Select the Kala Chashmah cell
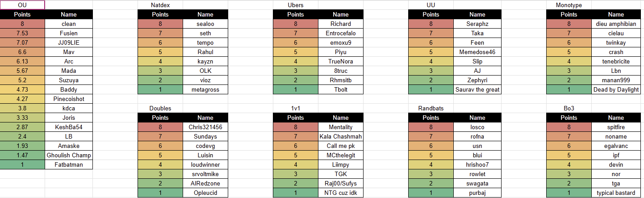Image resolution: width=644 pixels, height=198 pixels. 341,136
